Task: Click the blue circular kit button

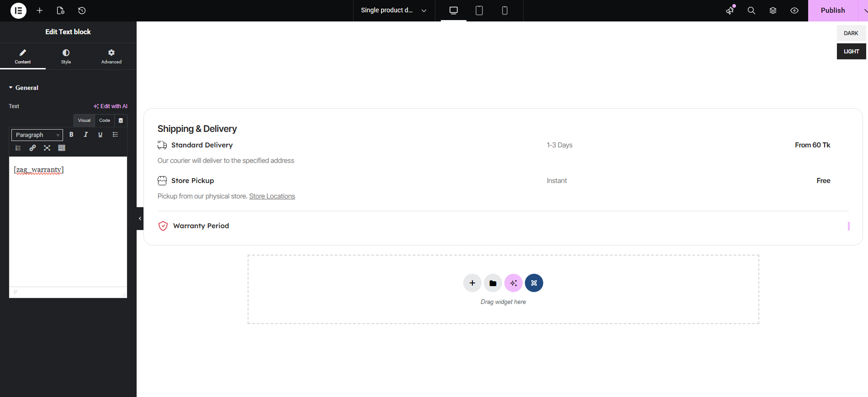Action: (x=534, y=283)
